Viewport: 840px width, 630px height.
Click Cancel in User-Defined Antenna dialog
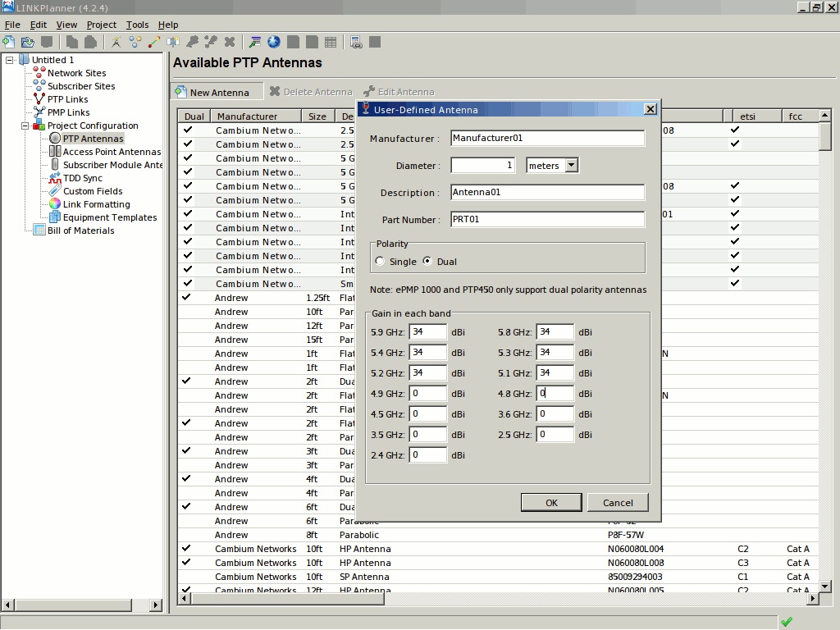click(618, 503)
